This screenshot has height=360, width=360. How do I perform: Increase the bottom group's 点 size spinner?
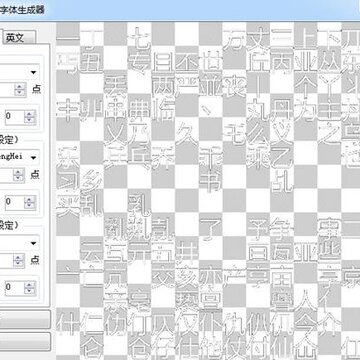(19, 257)
